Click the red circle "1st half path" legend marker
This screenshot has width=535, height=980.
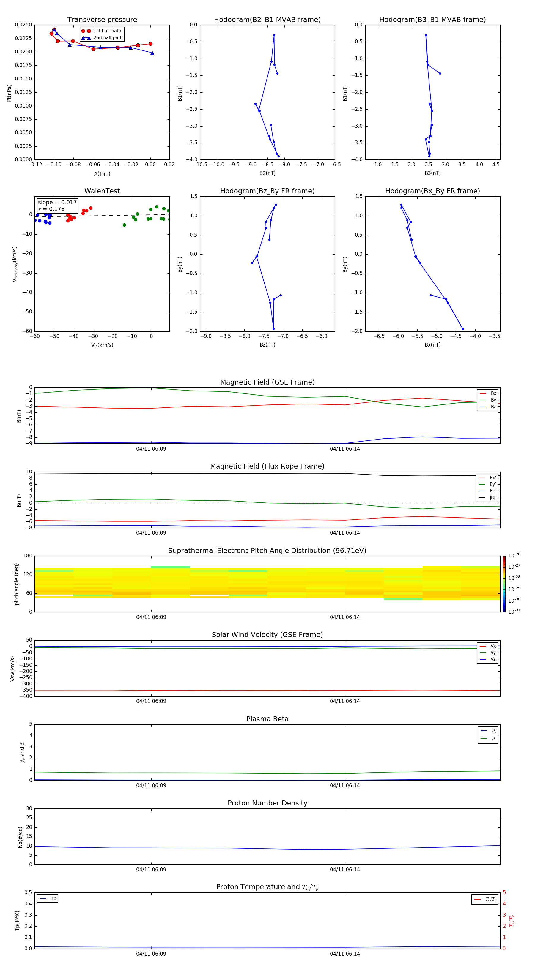86,31
